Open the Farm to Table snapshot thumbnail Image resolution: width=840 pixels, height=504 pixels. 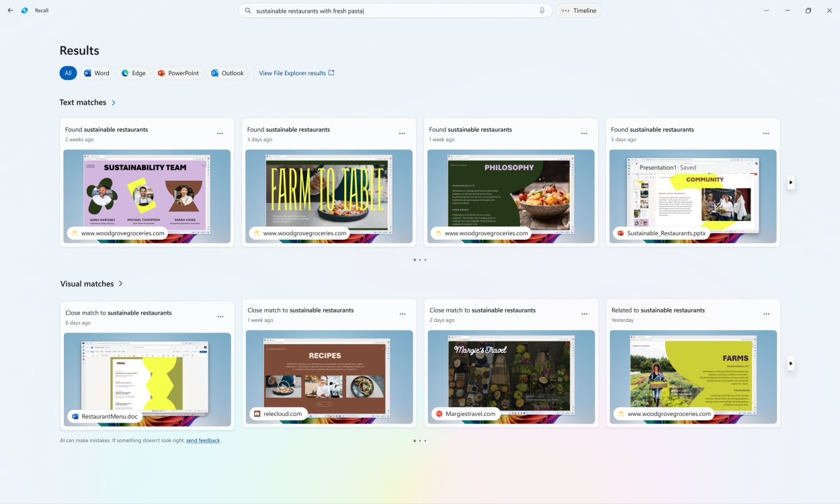(x=329, y=196)
